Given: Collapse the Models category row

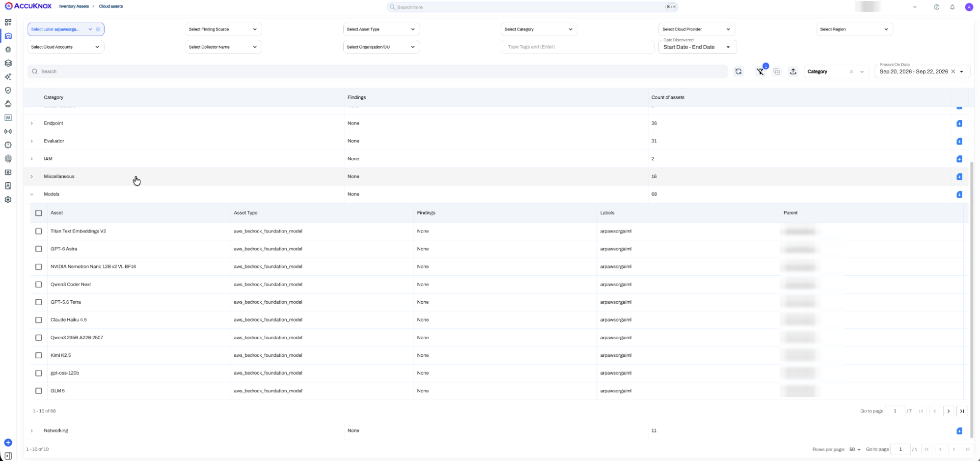Looking at the screenshot, I should pyautogui.click(x=32, y=195).
